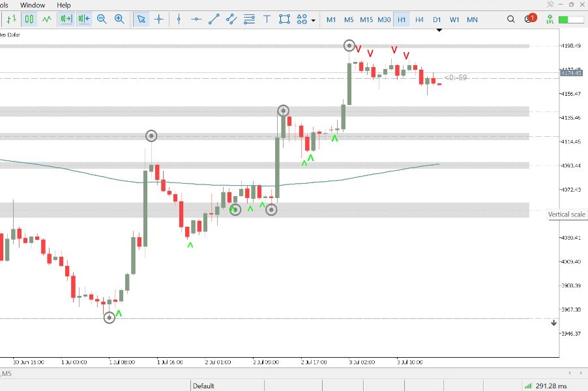This screenshot has height=391, width=588.
Task: Click the chart tabs left scroll arrow
Action: pyautogui.click(x=570, y=373)
